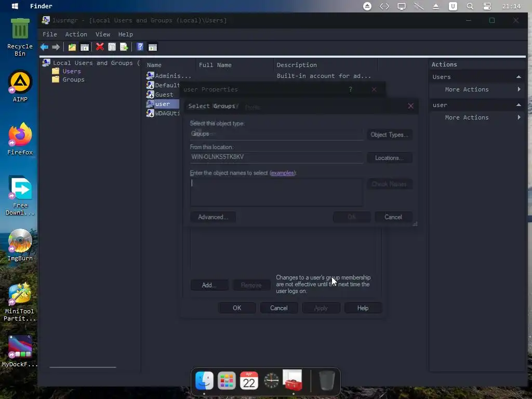Select the Guest user row

click(x=160, y=95)
